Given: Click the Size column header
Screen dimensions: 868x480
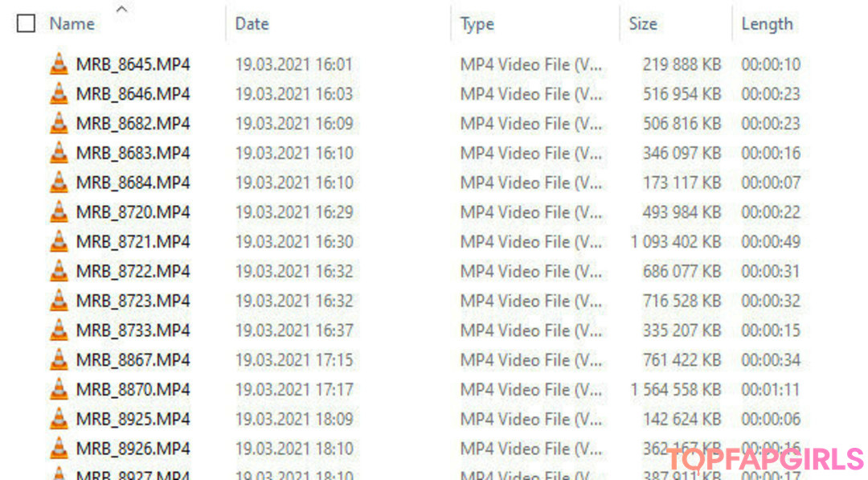Looking at the screenshot, I should [x=643, y=24].
